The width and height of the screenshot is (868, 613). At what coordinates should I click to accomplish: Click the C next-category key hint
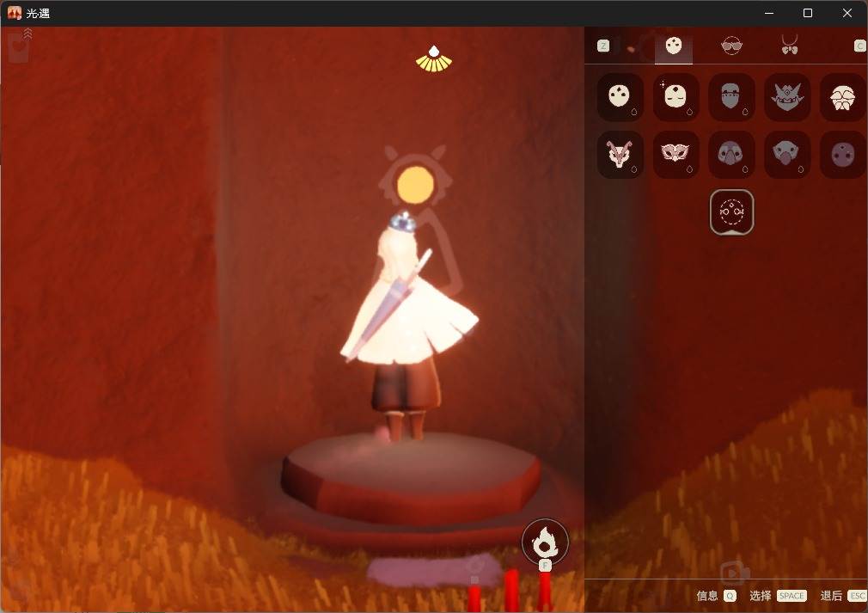click(x=860, y=46)
